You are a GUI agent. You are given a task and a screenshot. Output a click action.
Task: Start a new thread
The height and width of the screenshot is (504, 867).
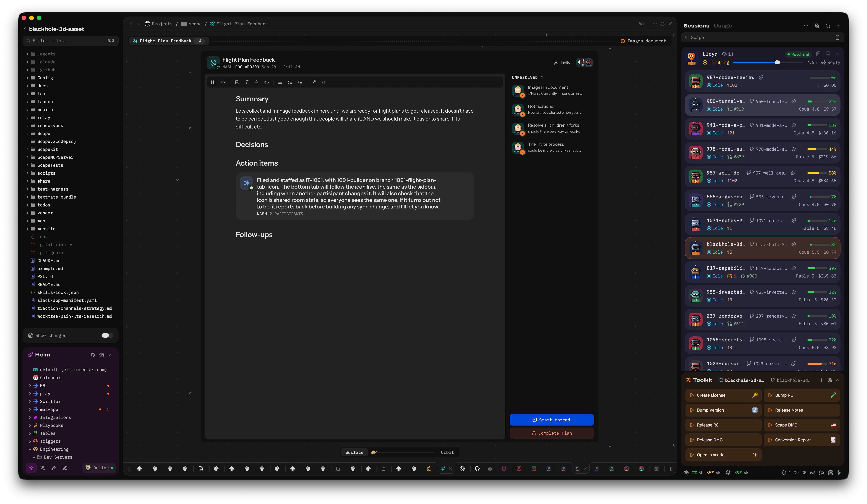551,420
